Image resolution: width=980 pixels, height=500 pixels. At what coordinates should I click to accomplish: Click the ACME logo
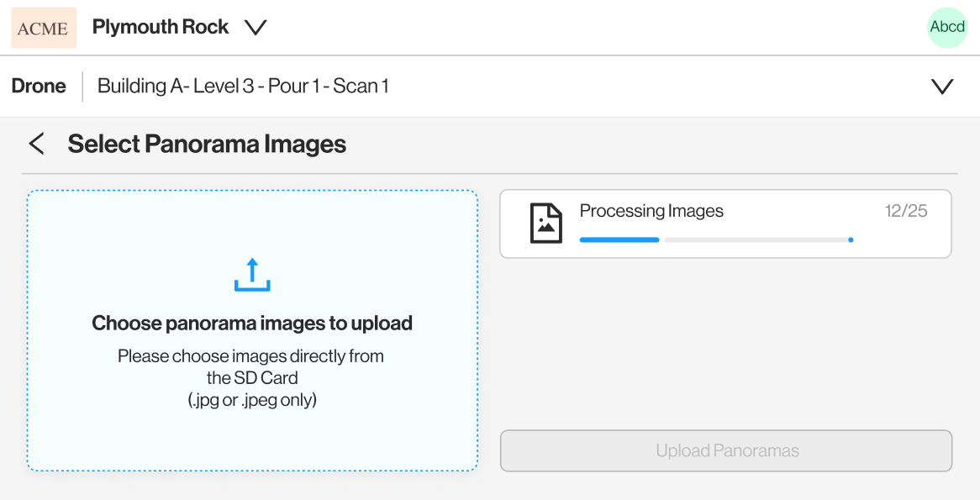pos(44,28)
